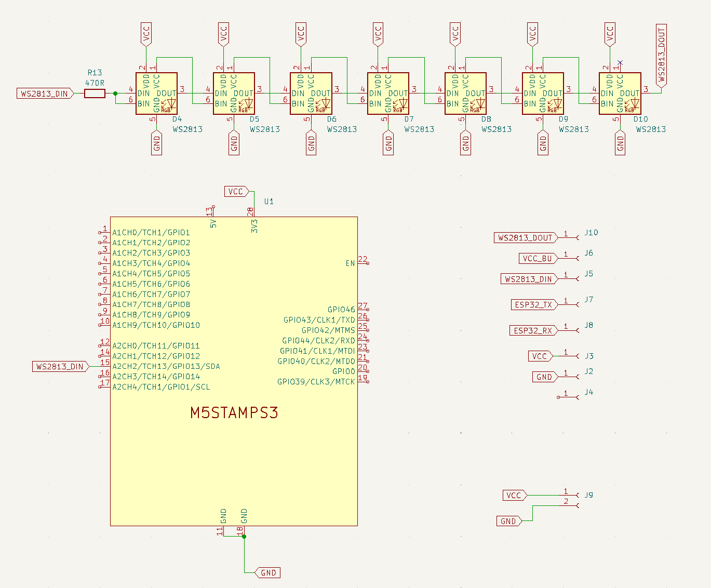Click the A2CH2/TCH13/GPIO13/SDA pin name
The width and height of the screenshot is (711, 588).
(166, 366)
